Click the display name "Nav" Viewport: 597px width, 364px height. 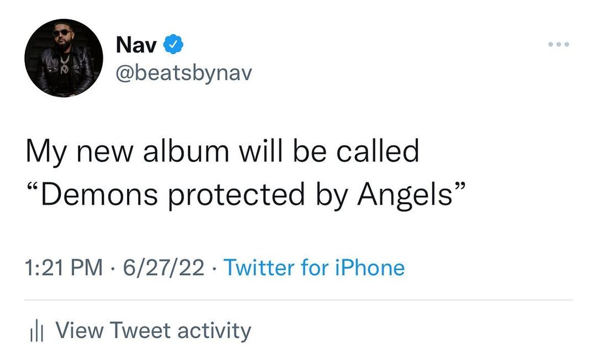pos(136,45)
